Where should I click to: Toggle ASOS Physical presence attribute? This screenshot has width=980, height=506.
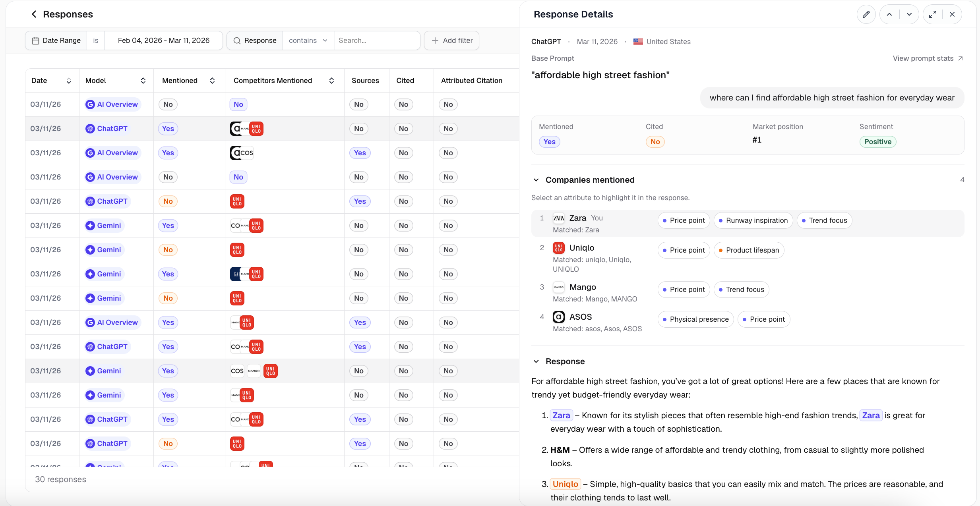coord(695,319)
